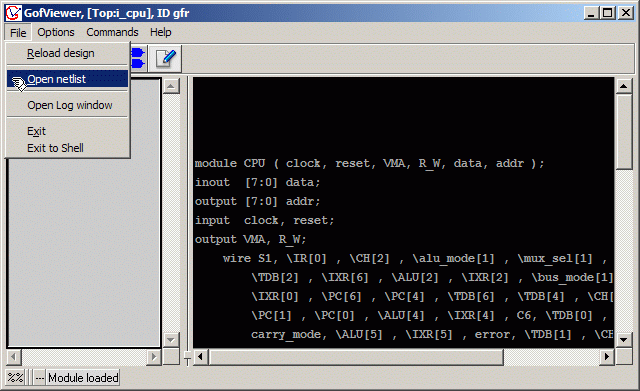Click the blue logic gates toolbar icon
The image size is (640, 391).
[138, 58]
